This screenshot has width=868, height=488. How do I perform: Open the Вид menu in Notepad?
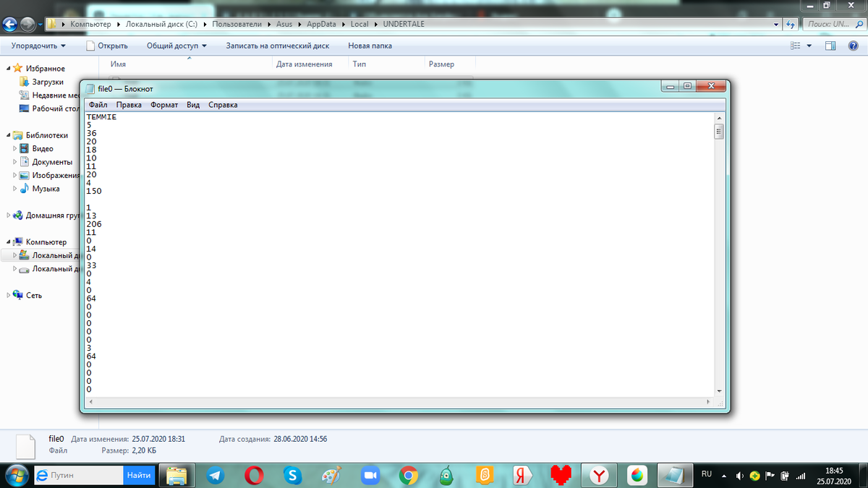(193, 105)
